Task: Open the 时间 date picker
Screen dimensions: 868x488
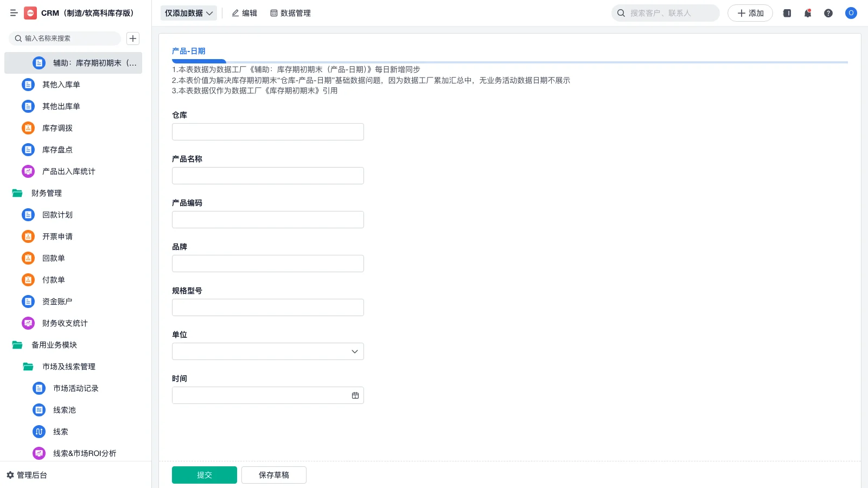Action: pos(355,395)
